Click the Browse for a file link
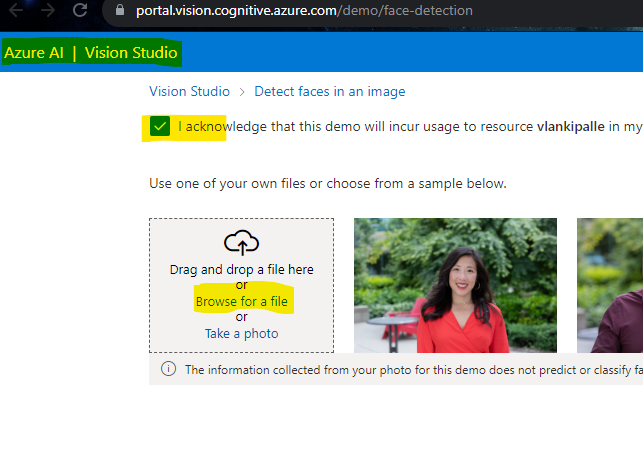643x454 pixels. [242, 301]
